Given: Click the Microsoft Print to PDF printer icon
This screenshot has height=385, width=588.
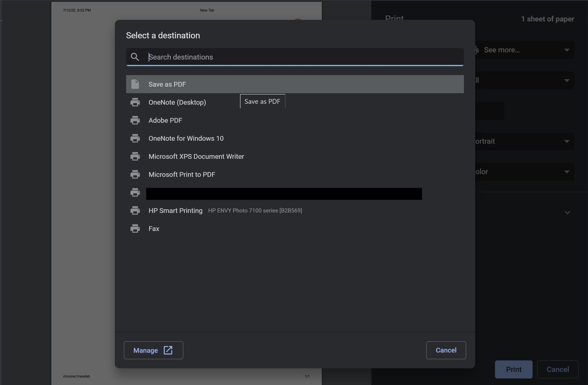Looking at the screenshot, I should coord(135,174).
